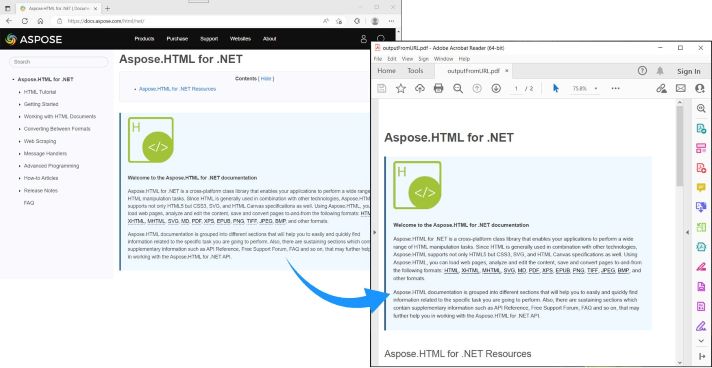Screen dimensions: 712x368
Task: Switch to the Tools tab in Acrobat
Action: pyautogui.click(x=415, y=71)
